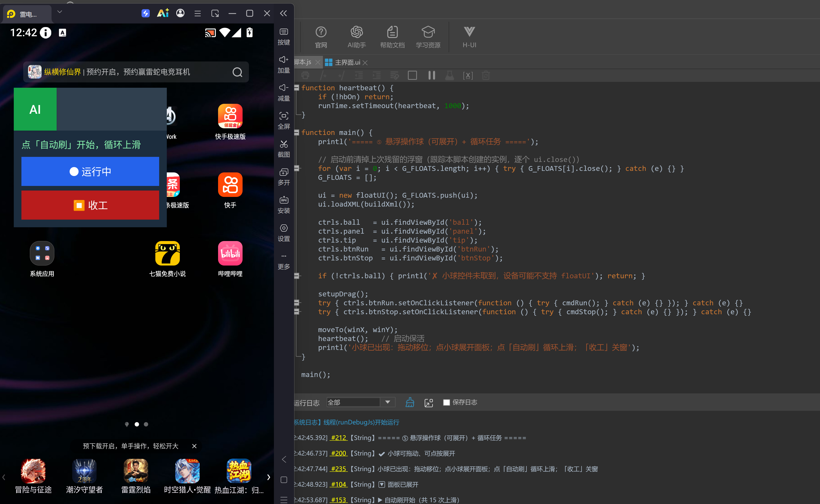Viewport: 820px width, 504px height.
Task: Open 帮助文档 help documentation
Action: (392, 37)
